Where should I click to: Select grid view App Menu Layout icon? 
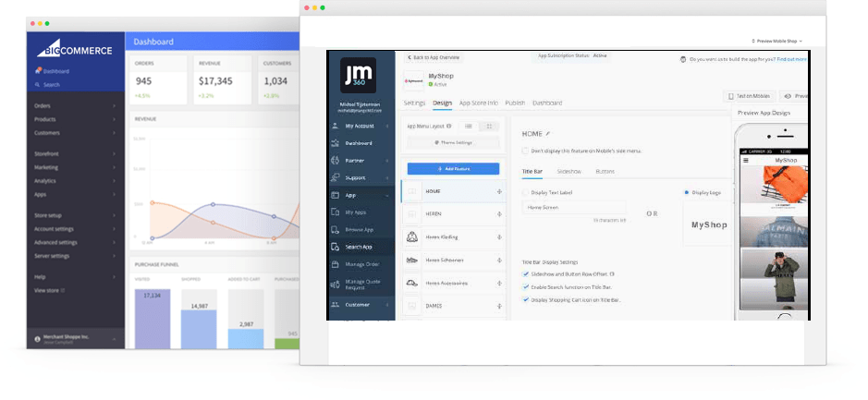tap(489, 126)
